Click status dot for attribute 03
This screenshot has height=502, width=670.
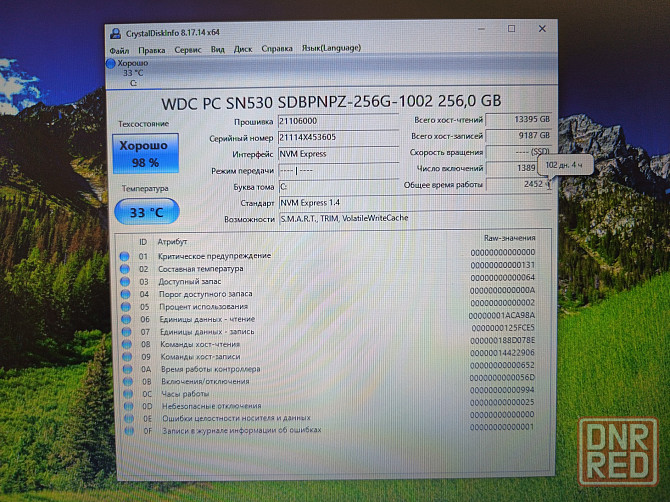click(x=125, y=282)
